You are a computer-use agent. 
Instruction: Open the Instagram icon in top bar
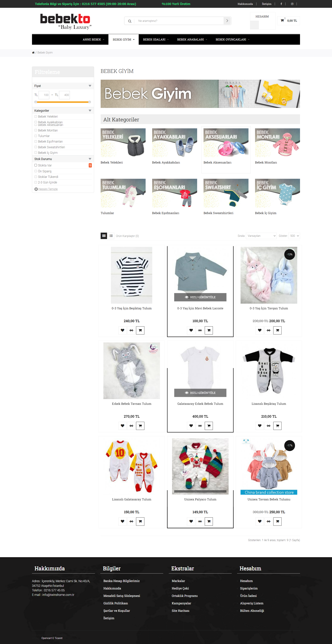point(292,4)
